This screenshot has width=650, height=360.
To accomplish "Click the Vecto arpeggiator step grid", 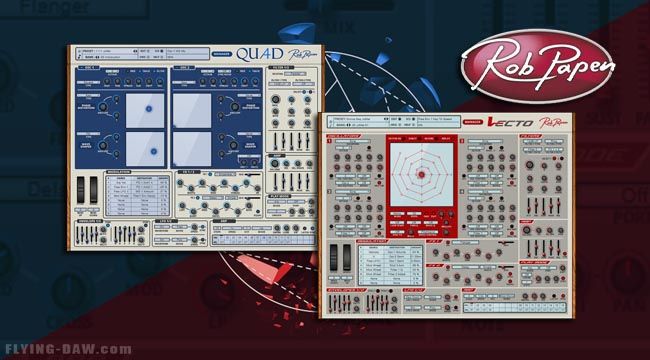I will pyautogui.click(x=514, y=307).
